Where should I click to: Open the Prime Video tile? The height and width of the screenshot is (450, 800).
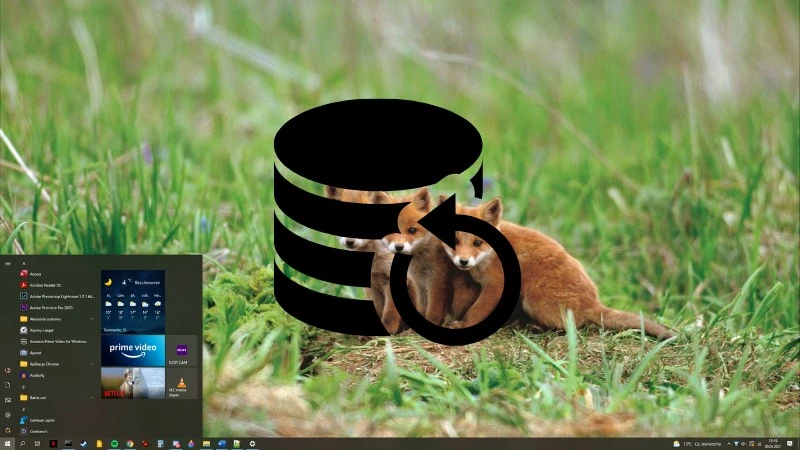pos(133,351)
